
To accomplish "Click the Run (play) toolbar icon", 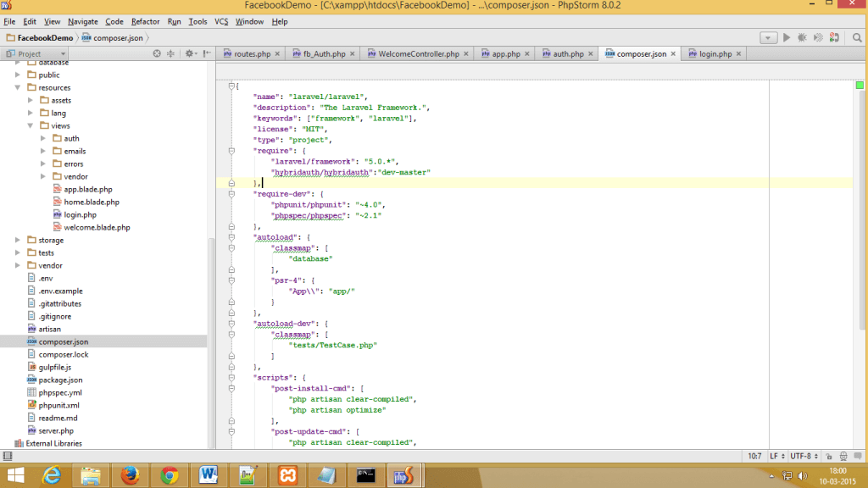I will [x=786, y=37].
